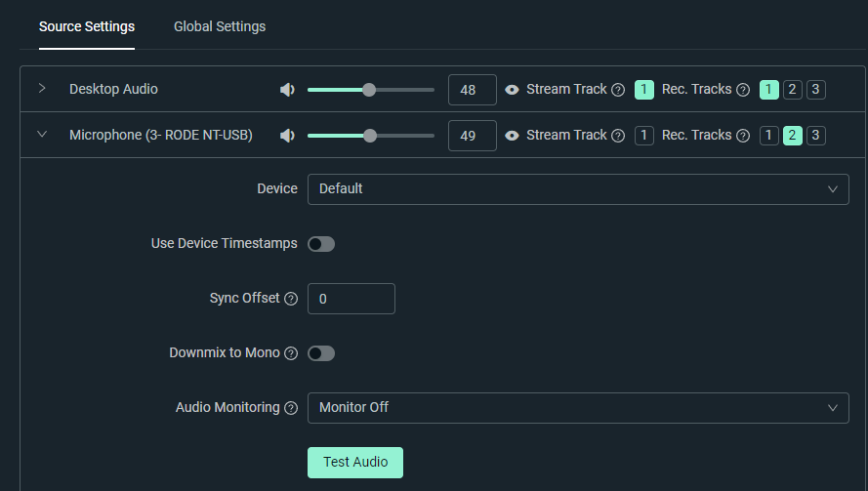The image size is (868, 491).
Task: Collapse the Microphone settings row
Action: pos(42,135)
